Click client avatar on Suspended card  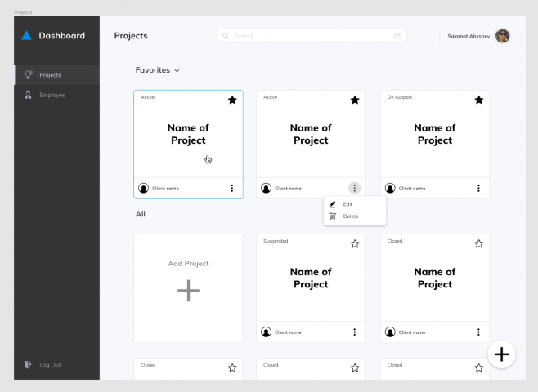(266, 332)
